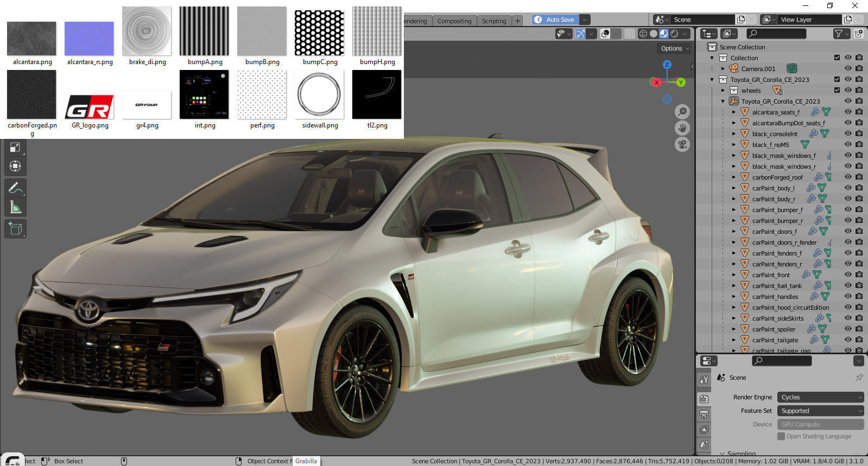Open the Feature Set dropdown showing Supported

(820, 411)
